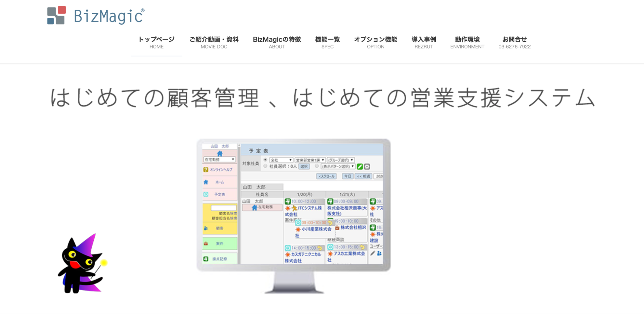The height and width of the screenshot is (314, 644).
Task: Click 顧客担当名検索 text in sidebar
Action: coord(224,218)
